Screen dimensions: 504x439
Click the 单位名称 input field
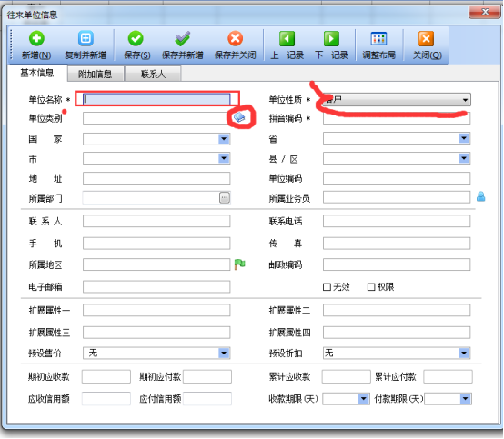pos(156,99)
